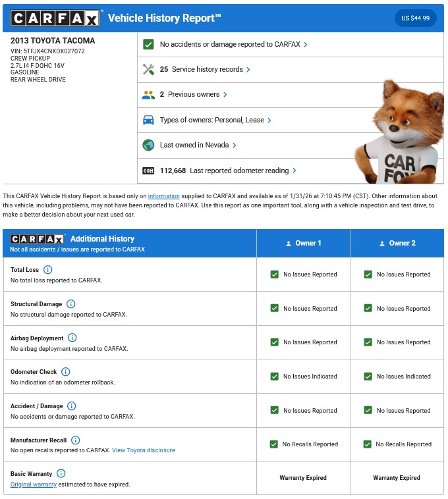The width and height of the screenshot is (448, 499).
Task: Select the Owner 1 column header
Action: coord(303,243)
